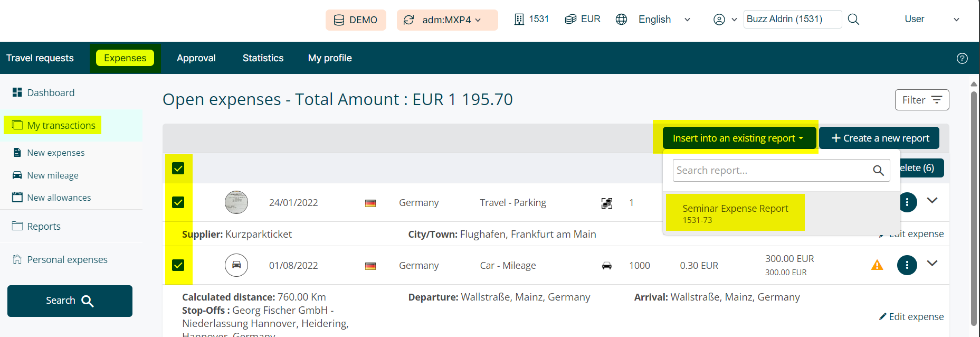Open the Insert into an existing report dropdown

(x=738, y=138)
